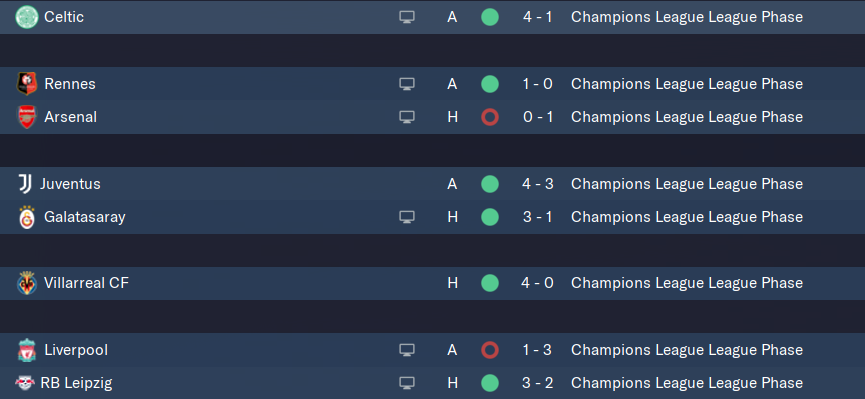Click red loss circle on Arsenal row
This screenshot has width=865, height=399.
tap(490, 117)
